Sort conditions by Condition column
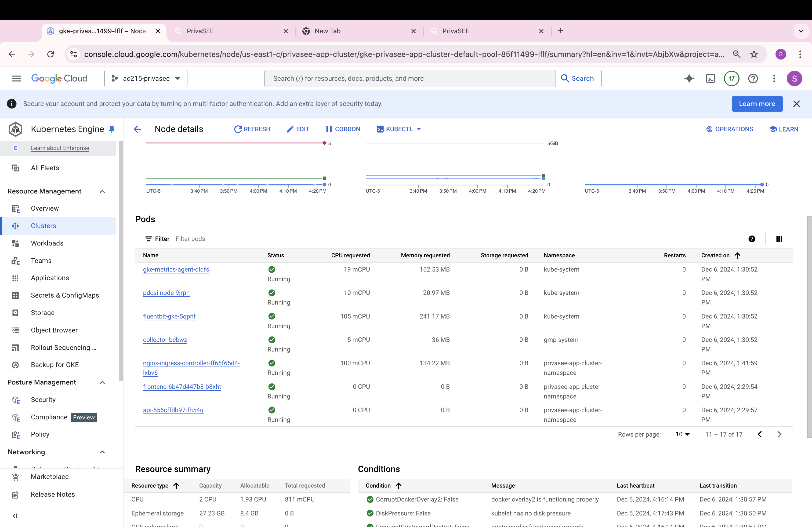 [383, 485]
